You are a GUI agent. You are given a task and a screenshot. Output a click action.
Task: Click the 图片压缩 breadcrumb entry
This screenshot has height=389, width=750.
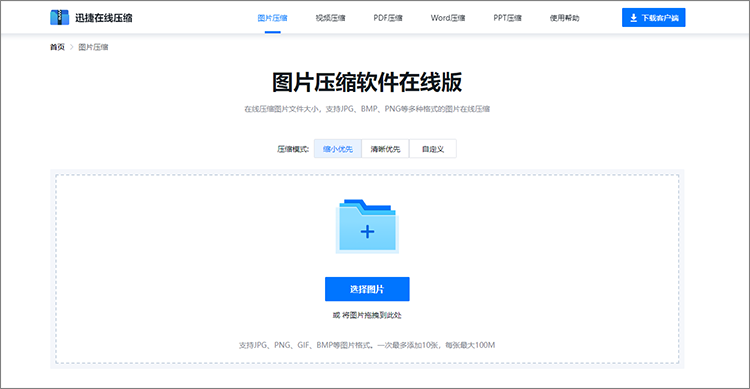pos(93,47)
